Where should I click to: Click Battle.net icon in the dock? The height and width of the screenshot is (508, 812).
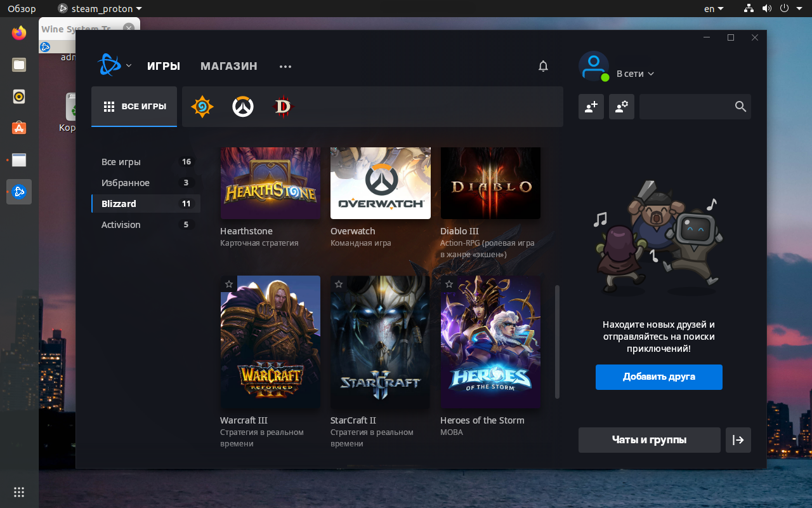coord(19,192)
